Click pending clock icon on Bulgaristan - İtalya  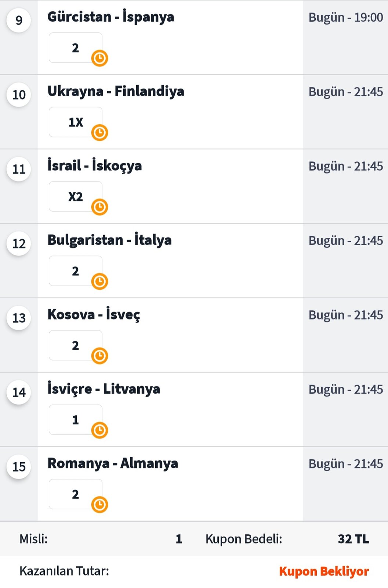[99, 282]
